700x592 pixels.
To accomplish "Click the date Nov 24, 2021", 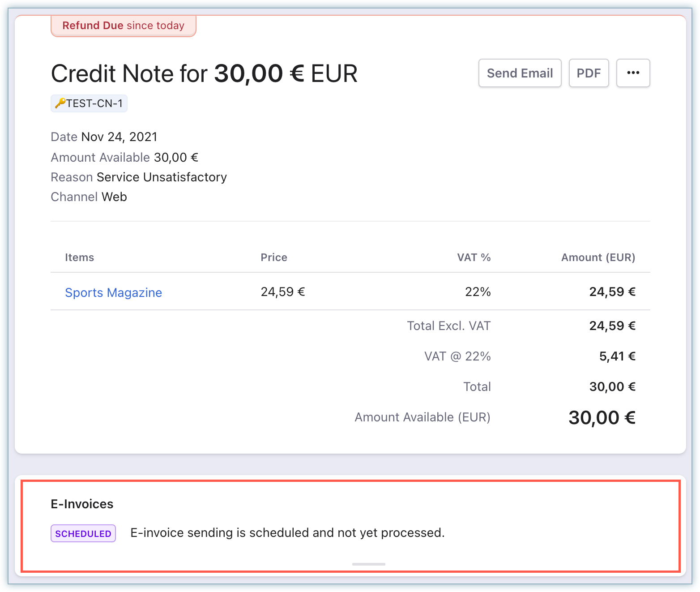I will tap(119, 137).
